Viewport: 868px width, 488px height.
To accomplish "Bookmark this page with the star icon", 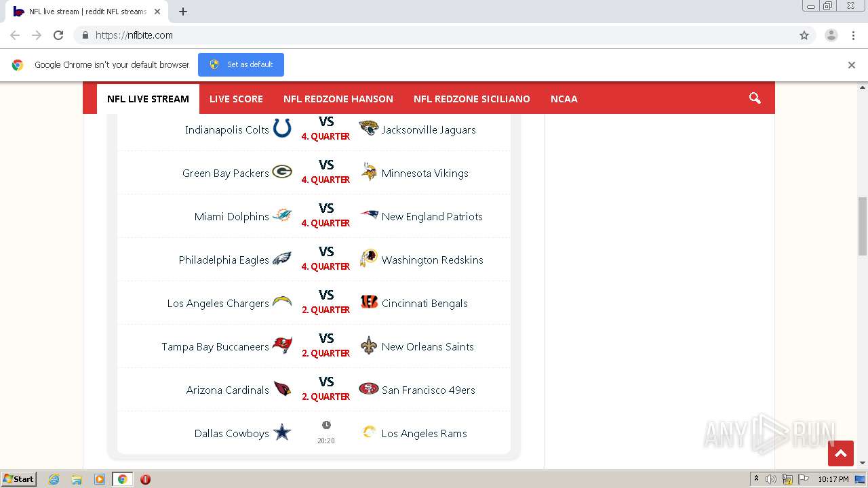I will pyautogui.click(x=804, y=35).
